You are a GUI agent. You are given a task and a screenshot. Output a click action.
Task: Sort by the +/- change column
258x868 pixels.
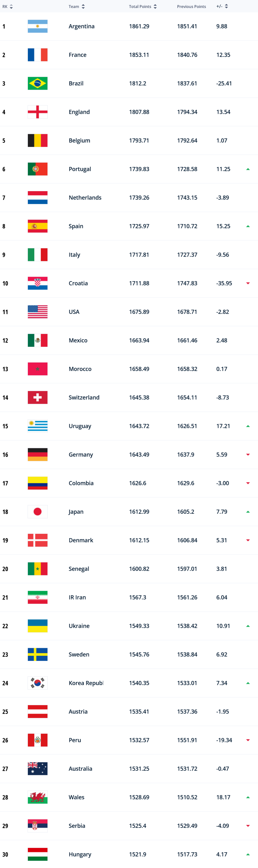(226, 6)
